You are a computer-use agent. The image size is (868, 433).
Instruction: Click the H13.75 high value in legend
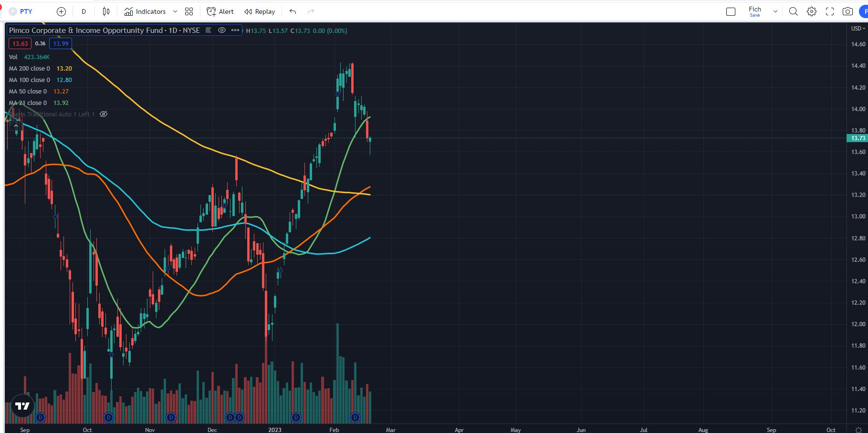pos(256,31)
